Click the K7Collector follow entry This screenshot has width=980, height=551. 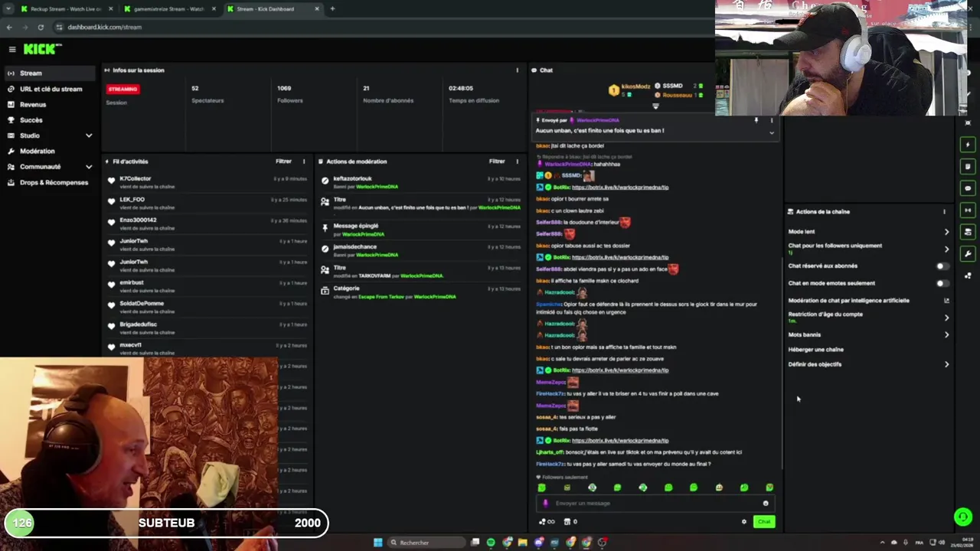(207, 181)
